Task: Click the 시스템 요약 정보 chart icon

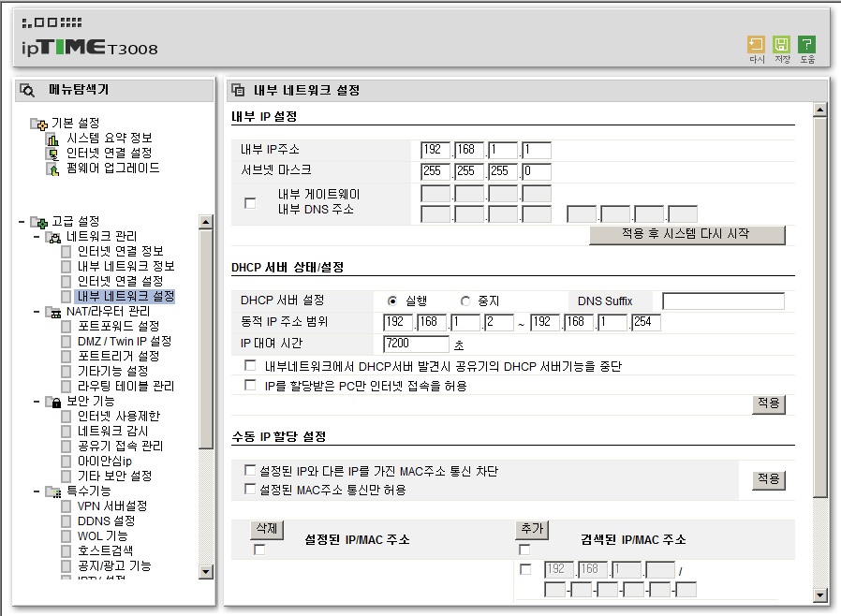Action: coord(52,139)
